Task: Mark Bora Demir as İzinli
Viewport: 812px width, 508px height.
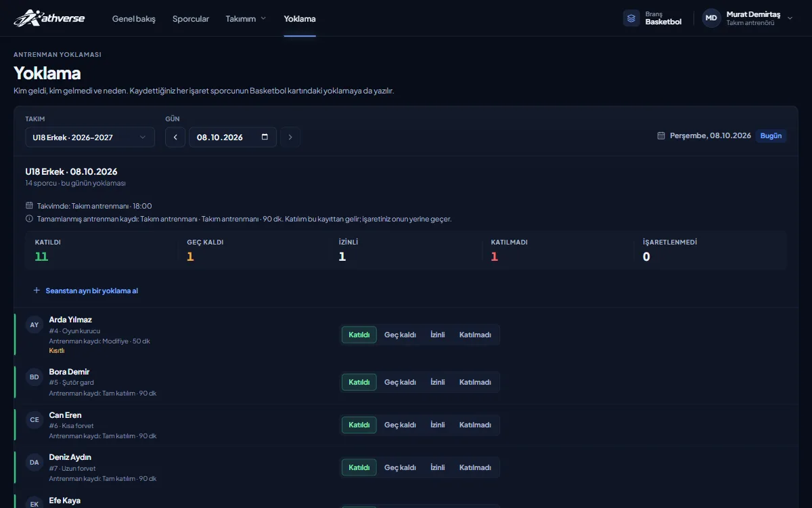Action: pyautogui.click(x=438, y=382)
